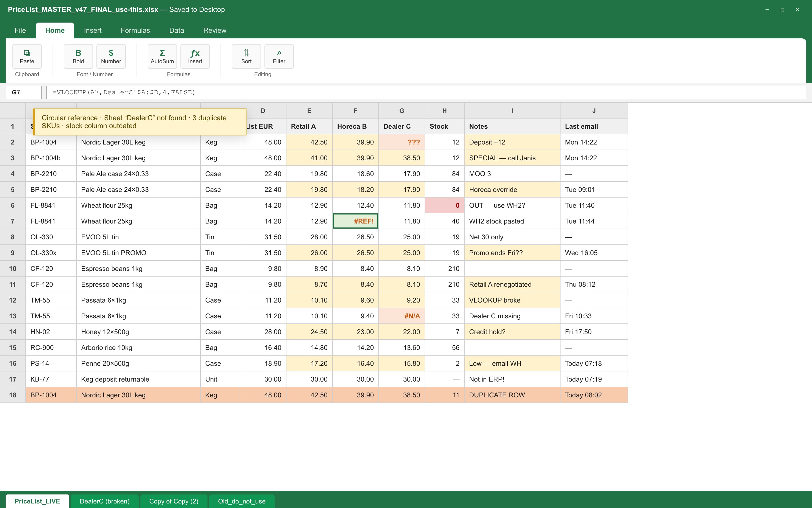Click the 'Low — email WH' note
The height and width of the screenshot is (508, 812).
click(512, 364)
